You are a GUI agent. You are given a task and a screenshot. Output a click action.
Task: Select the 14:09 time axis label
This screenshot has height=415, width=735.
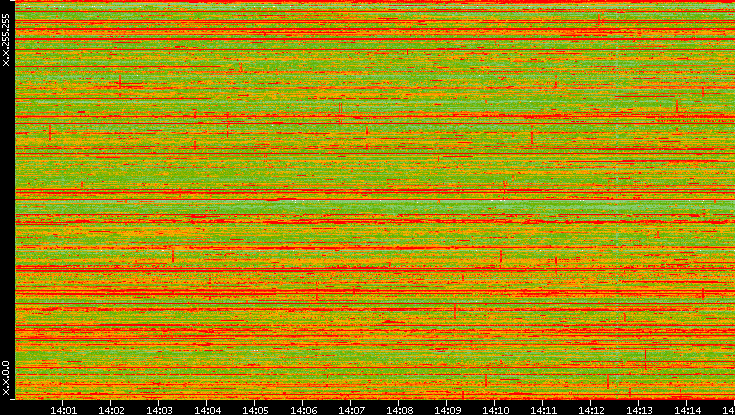click(x=447, y=410)
